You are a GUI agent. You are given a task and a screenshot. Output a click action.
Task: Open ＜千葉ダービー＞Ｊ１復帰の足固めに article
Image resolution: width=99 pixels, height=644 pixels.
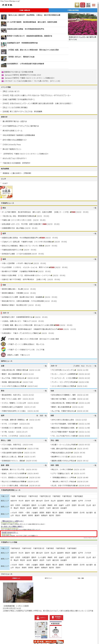(x=26, y=344)
